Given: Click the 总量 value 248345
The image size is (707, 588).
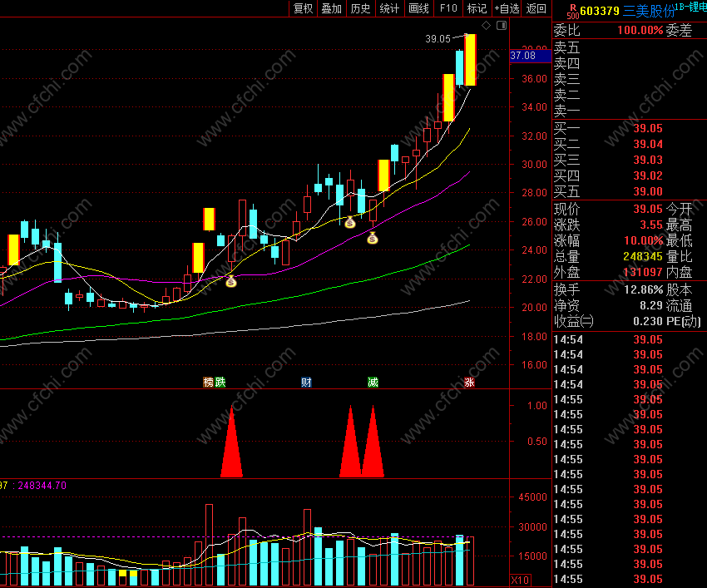Looking at the screenshot, I should click(x=643, y=256).
